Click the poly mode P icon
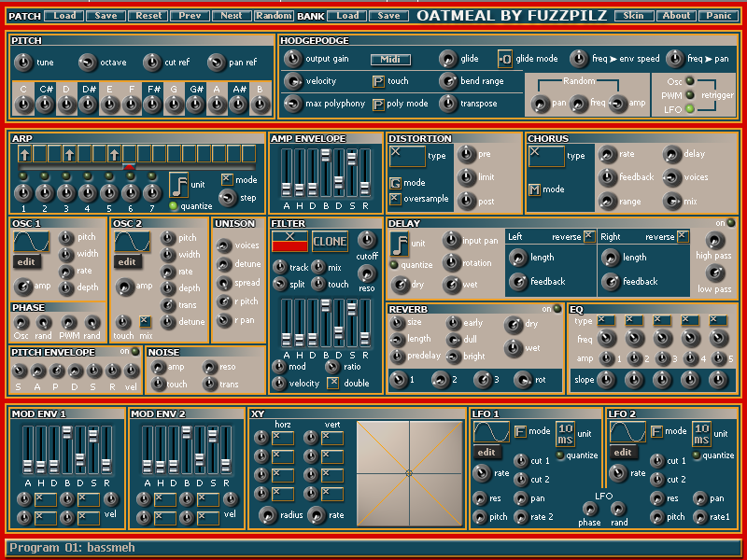Image resolution: width=747 pixels, height=560 pixels. 378,105
